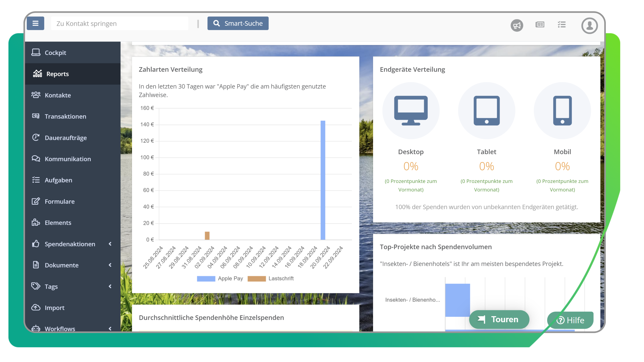Open Transaktionen in the sidebar

point(65,117)
